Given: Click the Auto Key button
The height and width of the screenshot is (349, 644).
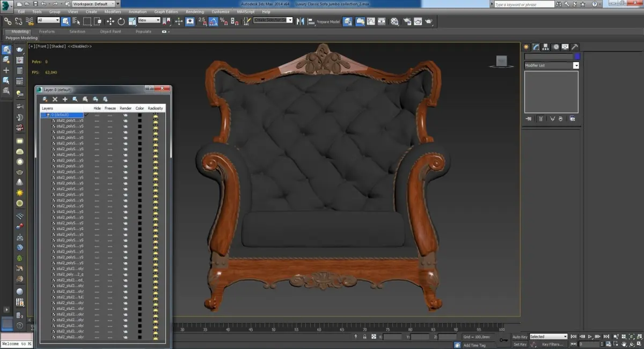Looking at the screenshot, I should pos(520,337).
